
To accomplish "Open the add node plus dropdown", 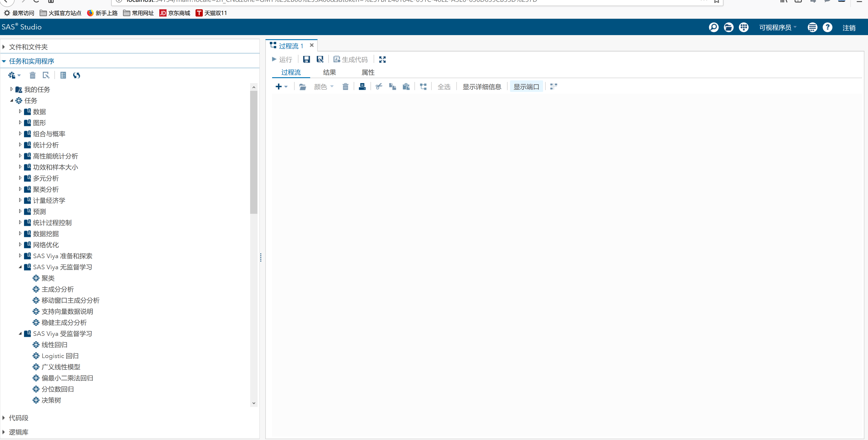I will click(x=281, y=87).
